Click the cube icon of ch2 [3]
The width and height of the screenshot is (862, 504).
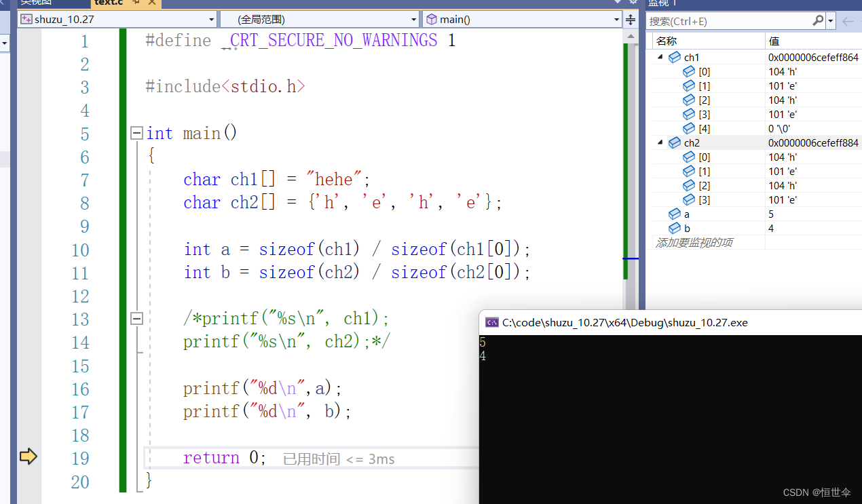pos(689,200)
